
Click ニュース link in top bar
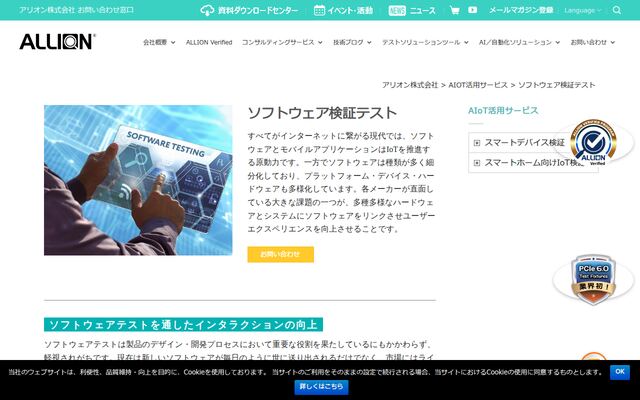[422, 10]
